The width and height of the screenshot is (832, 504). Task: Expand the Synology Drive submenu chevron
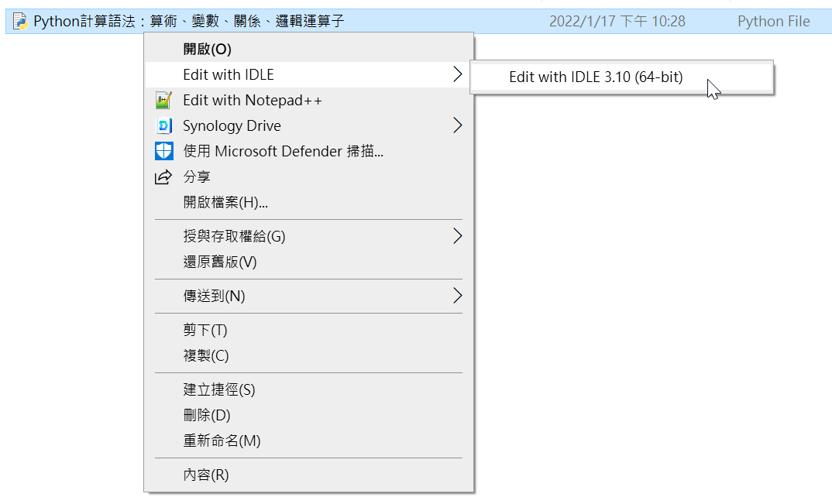(457, 125)
